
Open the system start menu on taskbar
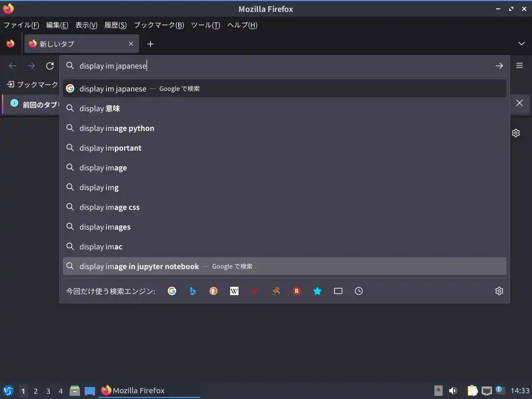8,391
